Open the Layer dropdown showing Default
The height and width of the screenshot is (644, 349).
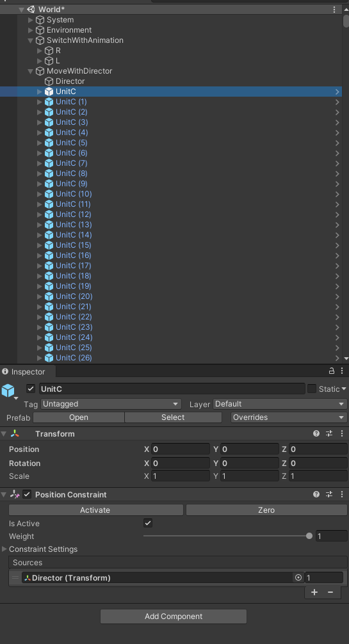280,404
